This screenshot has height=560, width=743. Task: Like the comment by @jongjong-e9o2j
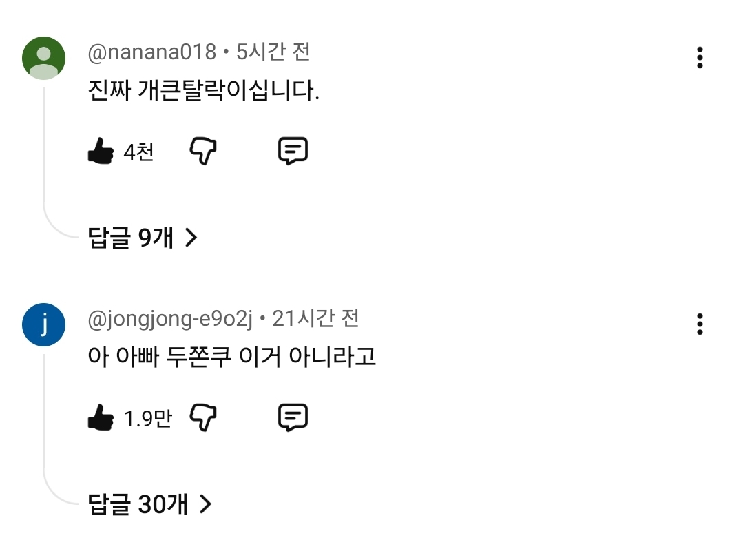coord(101,417)
